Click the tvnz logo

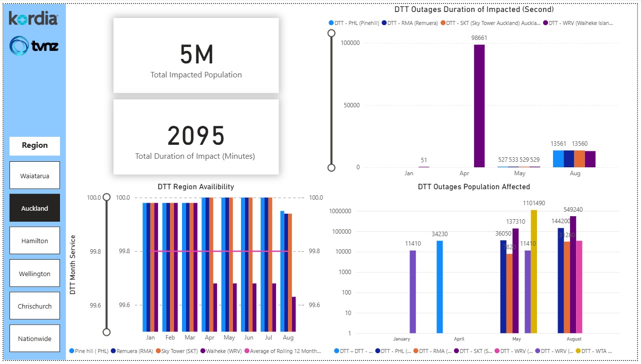[34, 46]
